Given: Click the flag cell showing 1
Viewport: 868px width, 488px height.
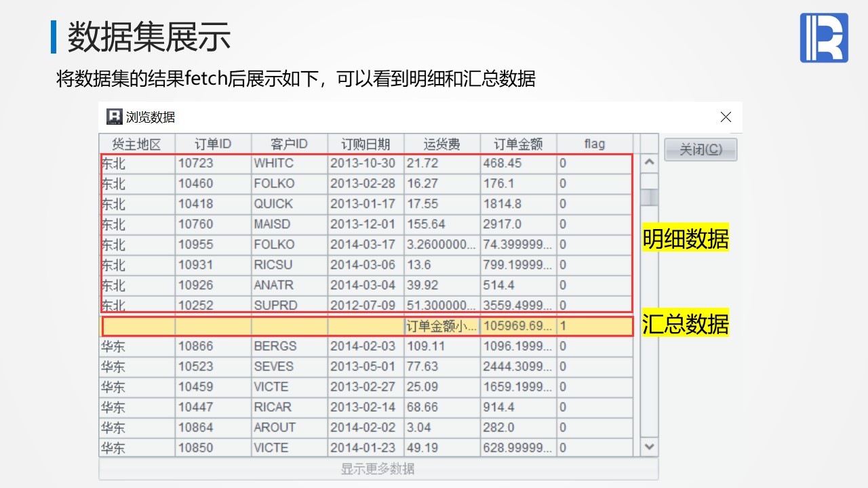Looking at the screenshot, I should [595, 326].
